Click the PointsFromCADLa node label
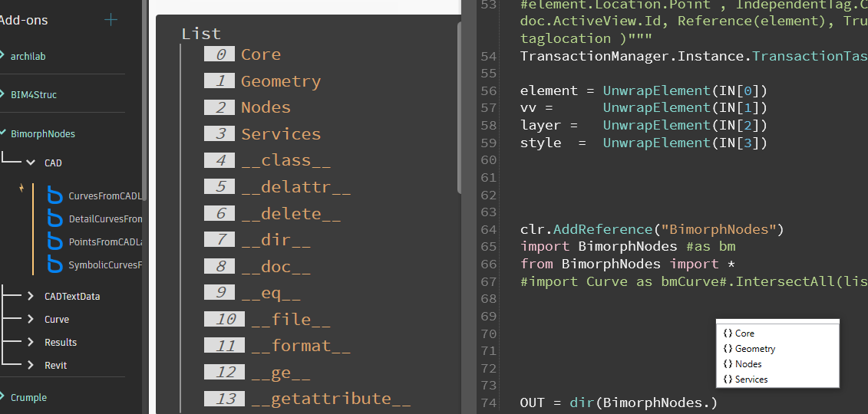 point(105,242)
